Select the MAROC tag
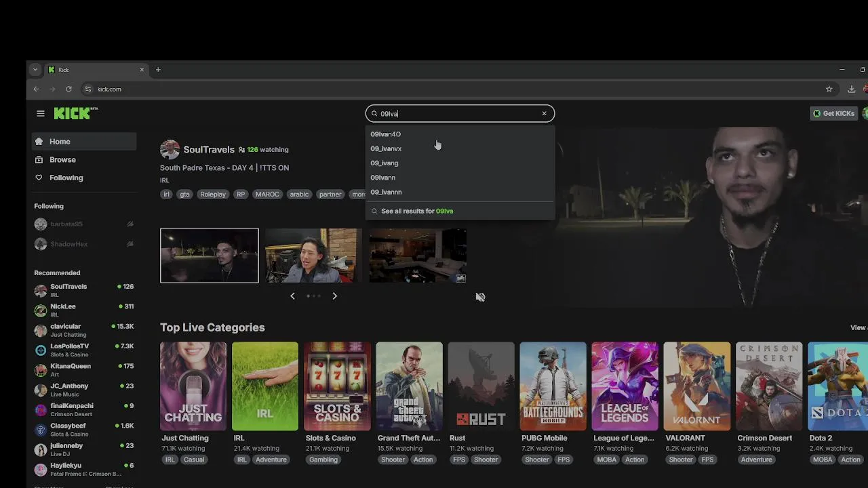Image resolution: width=868 pixels, height=488 pixels. [x=267, y=195]
